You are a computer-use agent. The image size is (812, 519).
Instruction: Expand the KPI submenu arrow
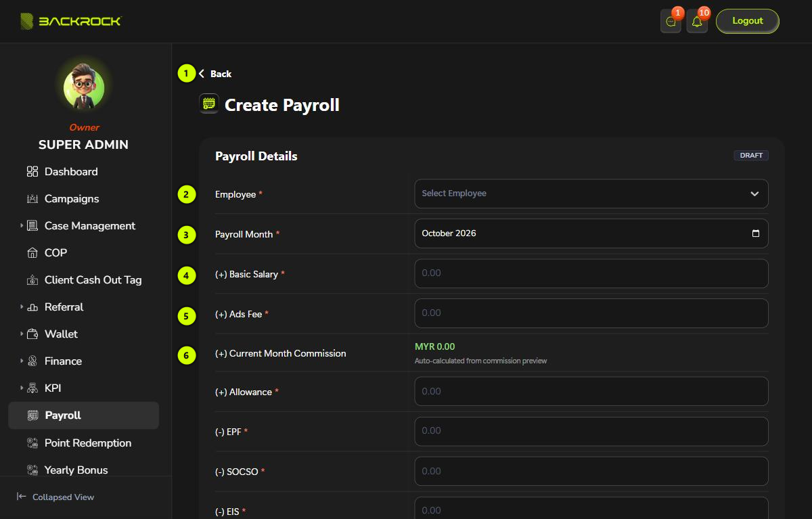pyautogui.click(x=22, y=388)
